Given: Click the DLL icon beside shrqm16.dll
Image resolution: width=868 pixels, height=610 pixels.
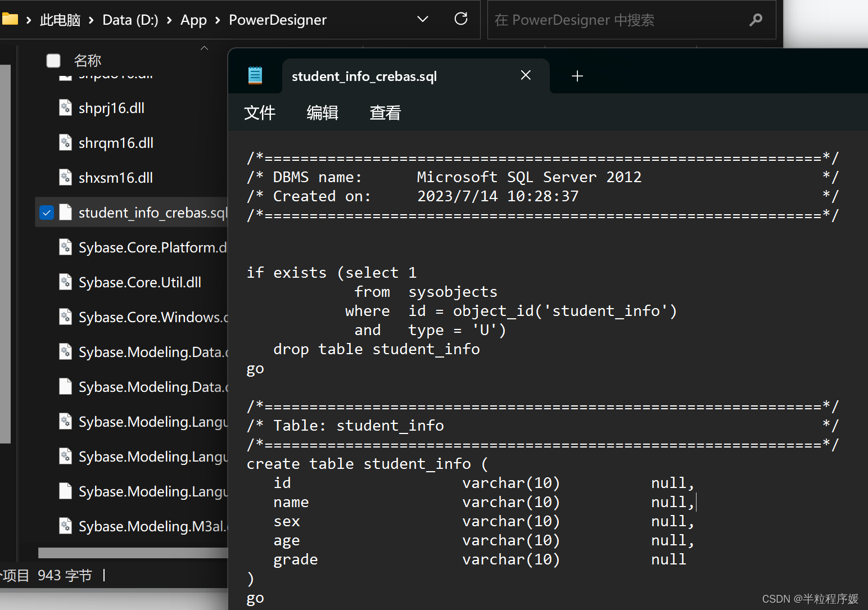Looking at the screenshot, I should point(65,142).
